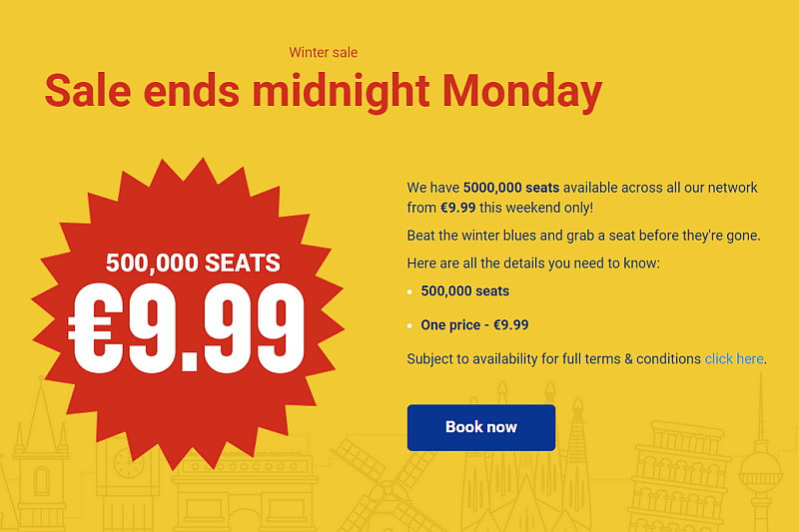Open the click here terms link
Image resolution: width=799 pixels, height=532 pixels.
coord(734,359)
